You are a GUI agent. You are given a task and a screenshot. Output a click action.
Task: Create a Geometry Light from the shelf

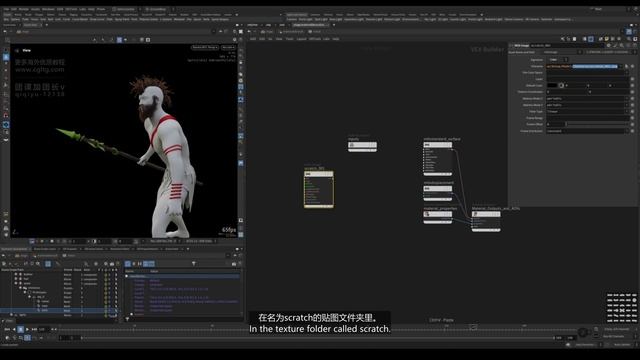tap(353, 19)
